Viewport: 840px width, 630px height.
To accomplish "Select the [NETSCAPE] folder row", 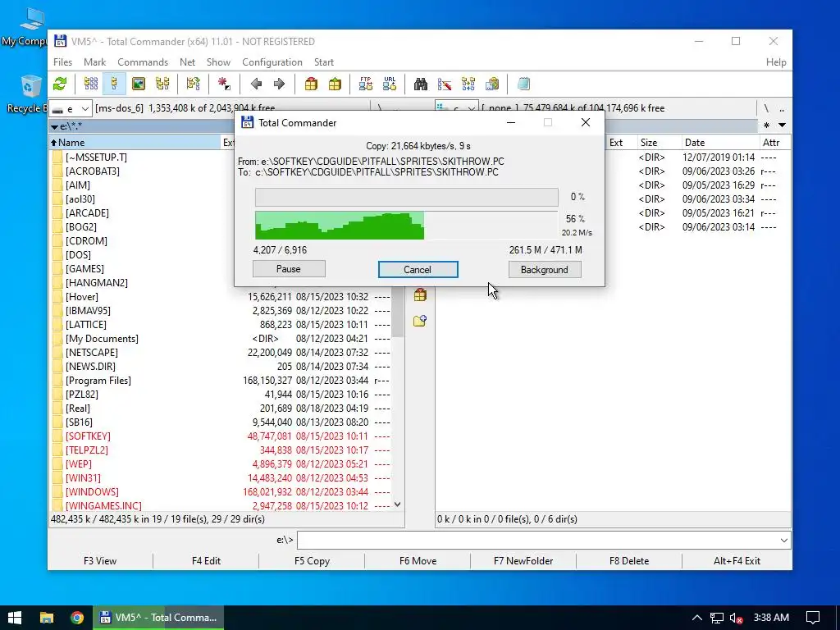I will point(221,353).
